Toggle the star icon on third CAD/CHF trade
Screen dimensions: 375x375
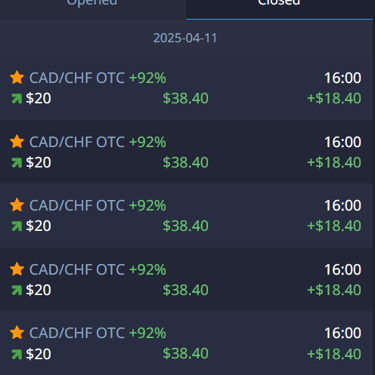[17, 205]
